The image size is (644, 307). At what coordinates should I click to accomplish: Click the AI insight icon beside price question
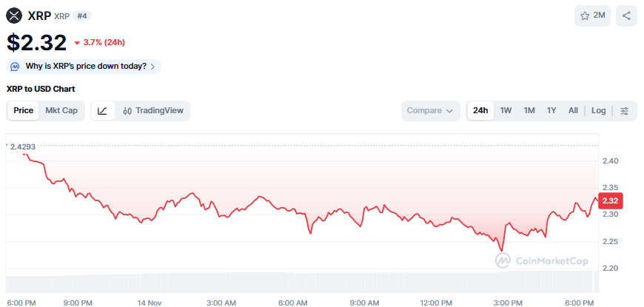(x=16, y=67)
